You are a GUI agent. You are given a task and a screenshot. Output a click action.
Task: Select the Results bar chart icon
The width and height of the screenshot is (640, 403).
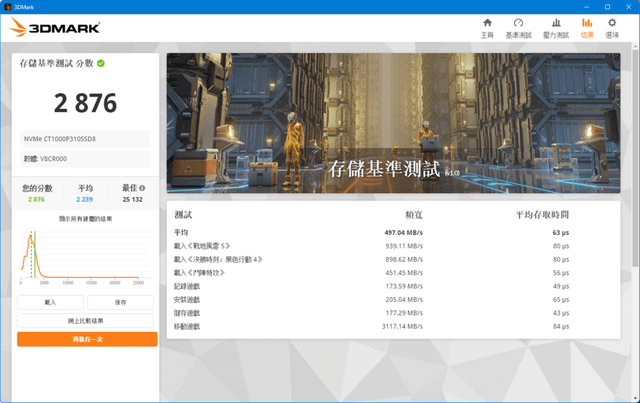coord(587,23)
